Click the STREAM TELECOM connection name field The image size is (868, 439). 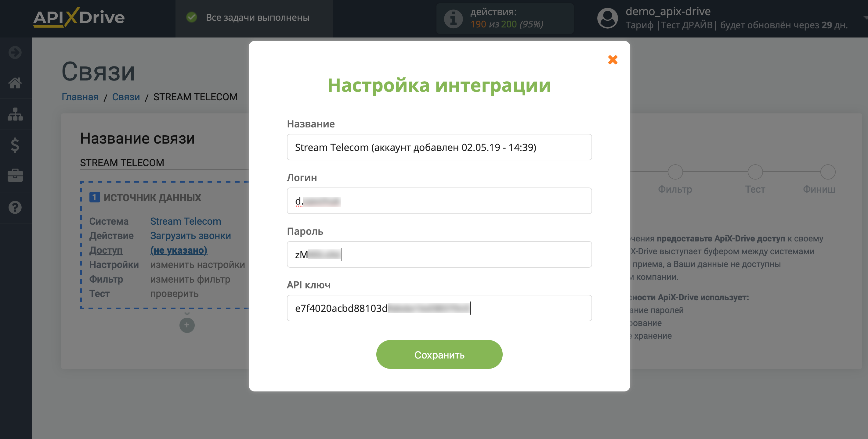164,163
